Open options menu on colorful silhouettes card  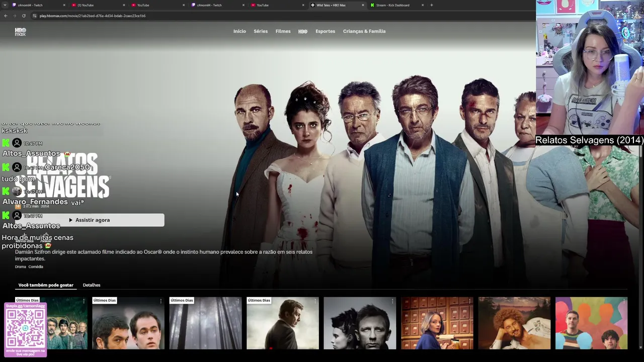pos(624,301)
